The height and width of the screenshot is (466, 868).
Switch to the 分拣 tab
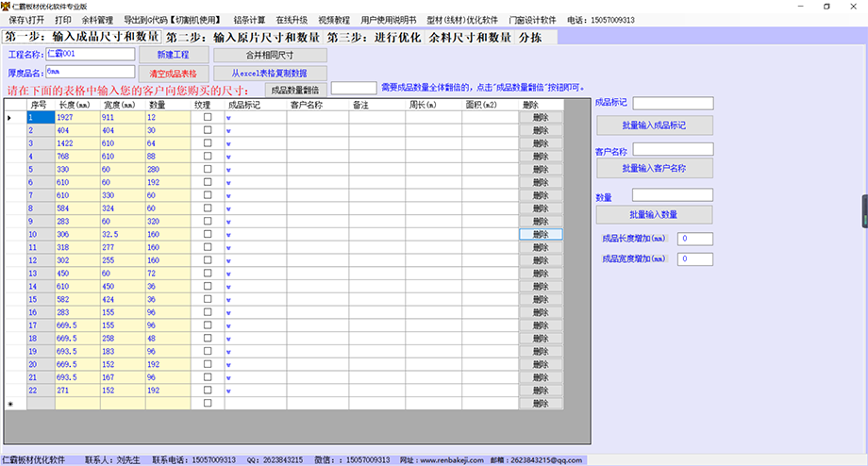[x=530, y=37]
